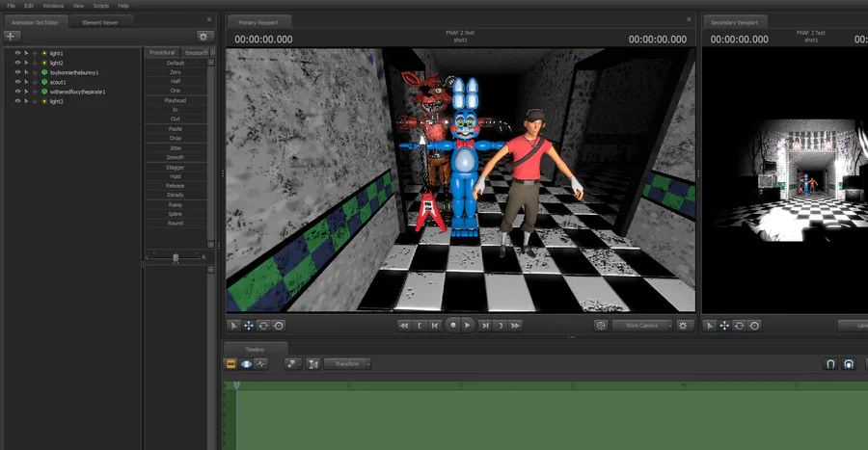The image size is (868, 450).
Task: Click the timeline playhead marker
Action: coord(237,384)
